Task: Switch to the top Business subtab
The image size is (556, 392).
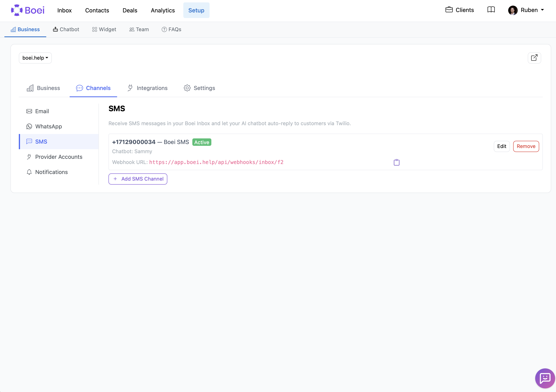Action: pos(25,30)
